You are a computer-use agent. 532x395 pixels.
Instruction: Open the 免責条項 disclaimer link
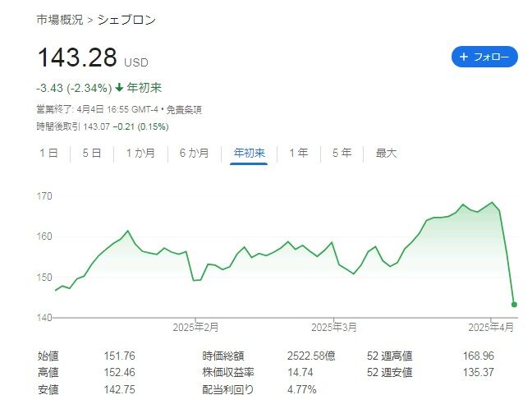pyautogui.click(x=184, y=109)
